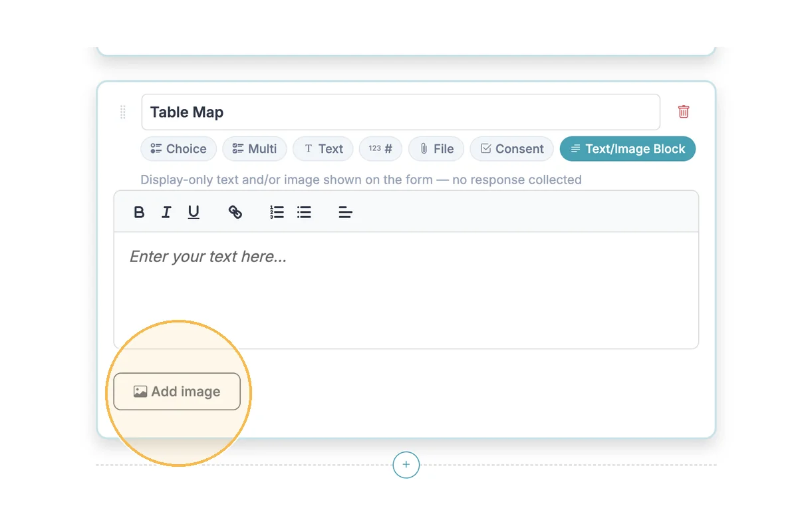This screenshot has height=532, width=798.
Task: Edit the Table Map title field
Action: click(400, 112)
